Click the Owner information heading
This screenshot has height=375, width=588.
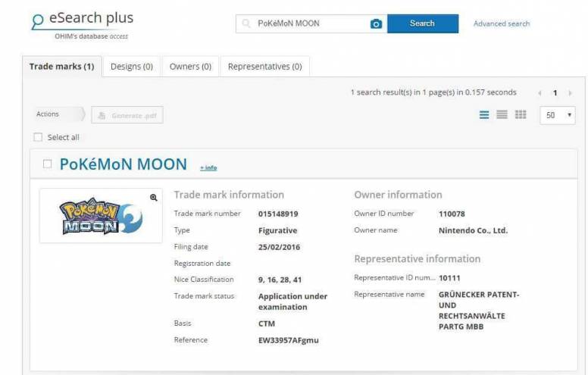[398, 195]
